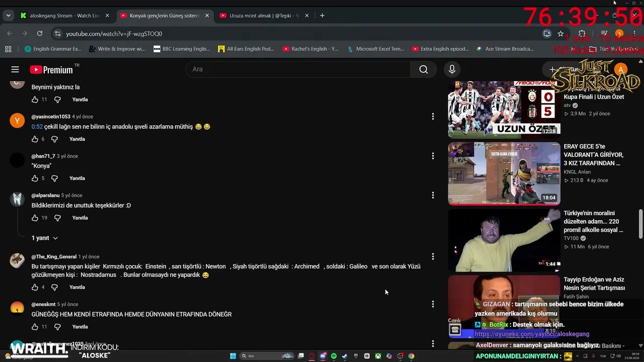Expand the "1 yanıt" replies

(x=45, y=238)
